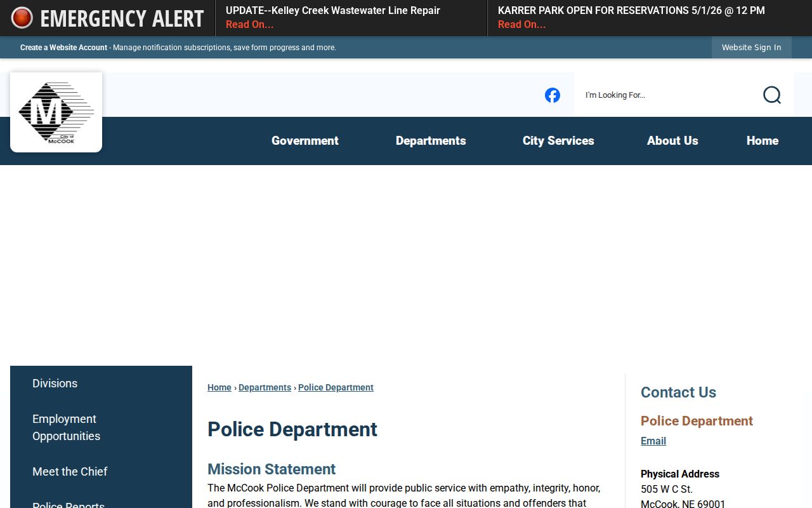Click Create a Website Account link
The height and width of the screenshot is (508, 812).
point(63,48)
